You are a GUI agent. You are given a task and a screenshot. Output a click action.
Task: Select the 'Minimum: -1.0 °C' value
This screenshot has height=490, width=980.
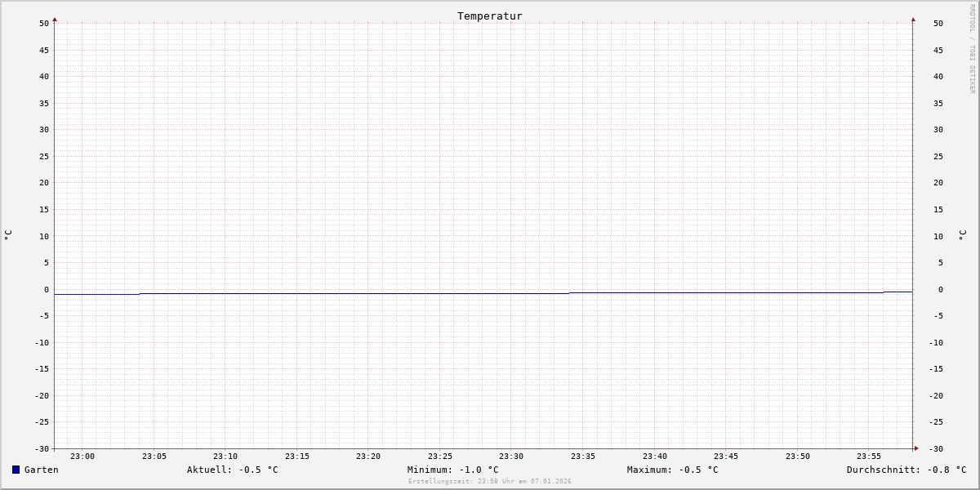(x=453, y=470)
